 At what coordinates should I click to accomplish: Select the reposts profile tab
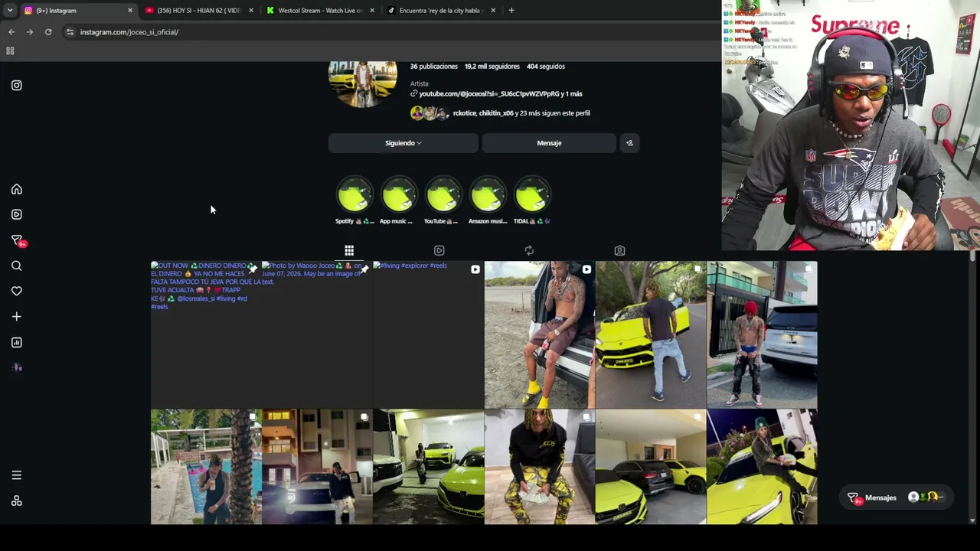point(529,250)
